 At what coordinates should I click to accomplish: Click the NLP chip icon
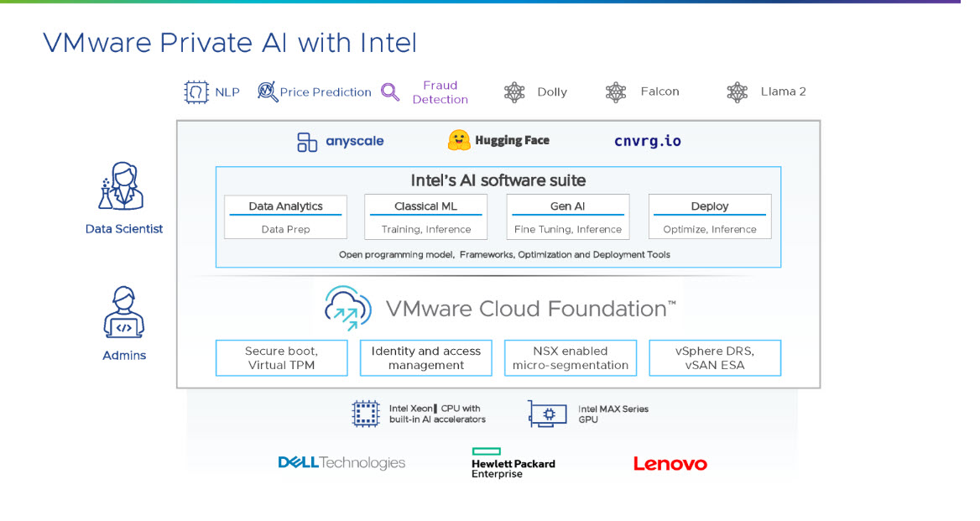[x=195, y=92]
